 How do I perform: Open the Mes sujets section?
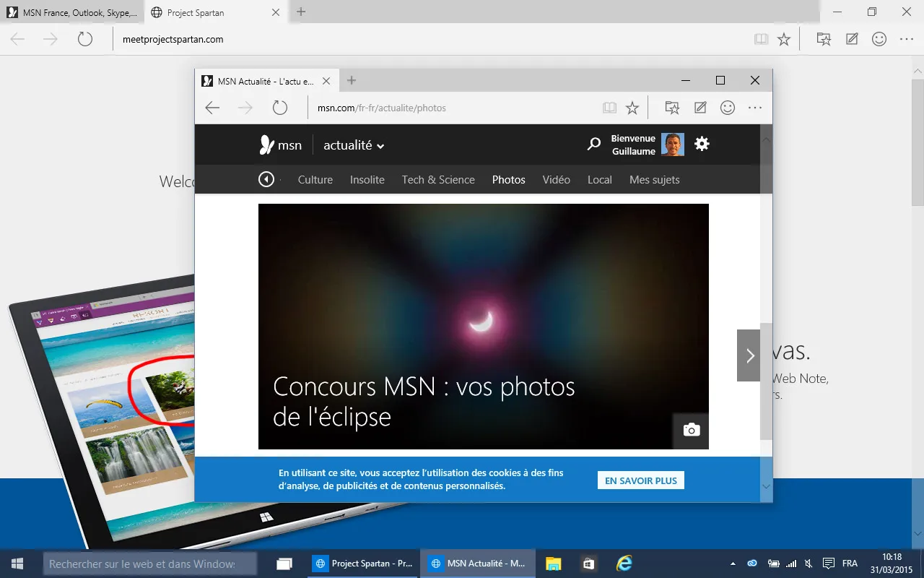(x=655, y=180)
